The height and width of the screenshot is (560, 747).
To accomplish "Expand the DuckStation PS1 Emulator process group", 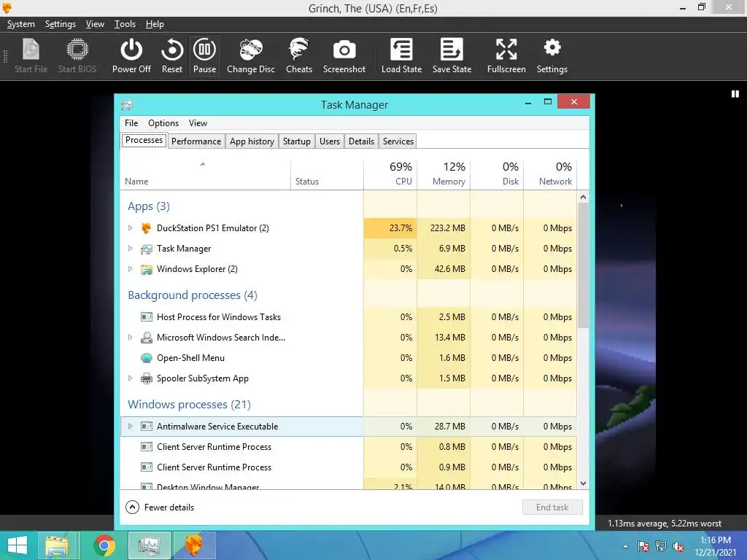I will tap(130, 228).
